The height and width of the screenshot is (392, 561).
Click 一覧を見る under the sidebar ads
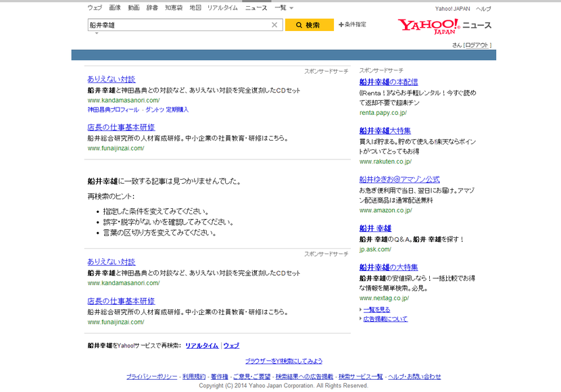[376, 310]
